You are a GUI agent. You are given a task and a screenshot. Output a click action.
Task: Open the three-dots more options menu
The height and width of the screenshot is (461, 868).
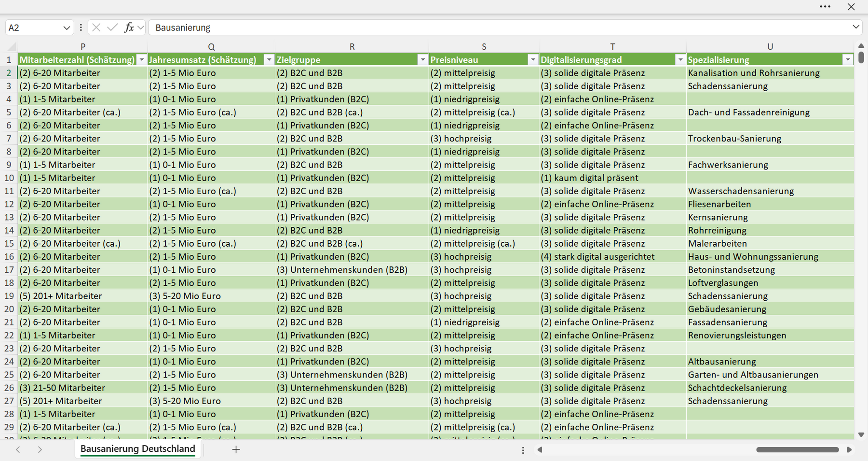point(825,7)
